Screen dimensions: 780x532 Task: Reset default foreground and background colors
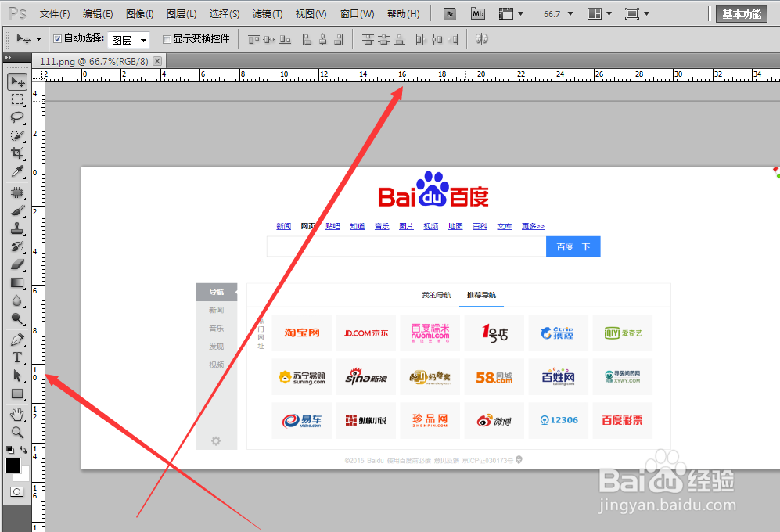coord(10,450)
